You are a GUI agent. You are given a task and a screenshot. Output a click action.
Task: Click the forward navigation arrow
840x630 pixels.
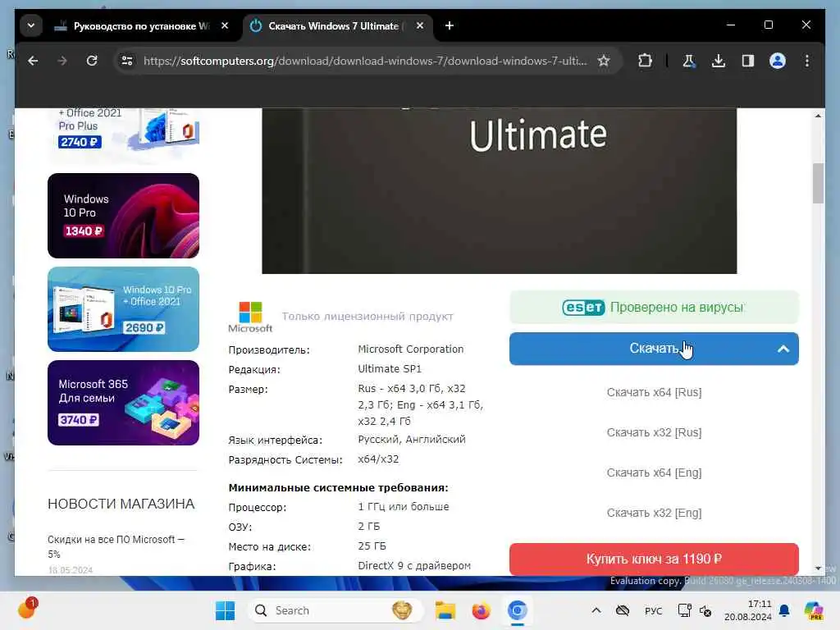point(62,61)
